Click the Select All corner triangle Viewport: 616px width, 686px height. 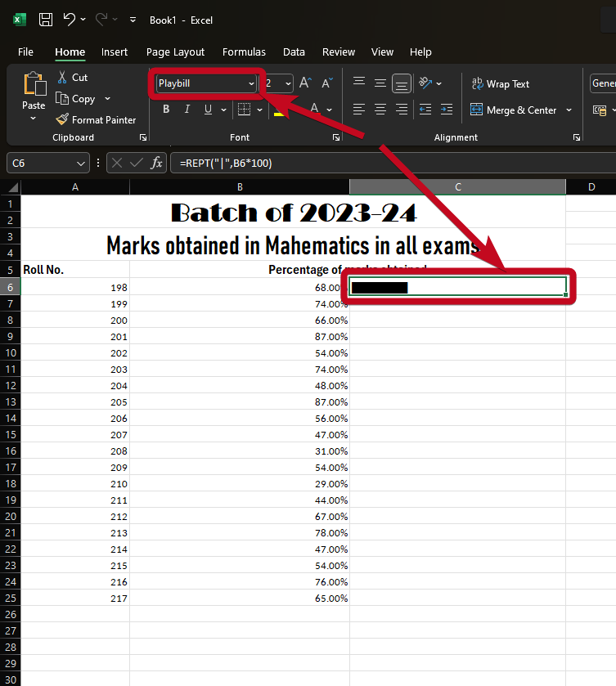[11, 187]
